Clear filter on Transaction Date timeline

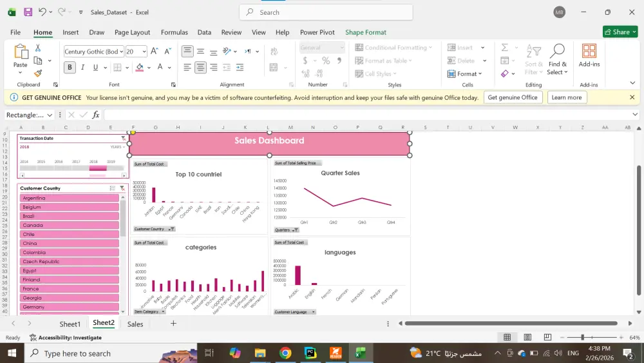(123, 138)
